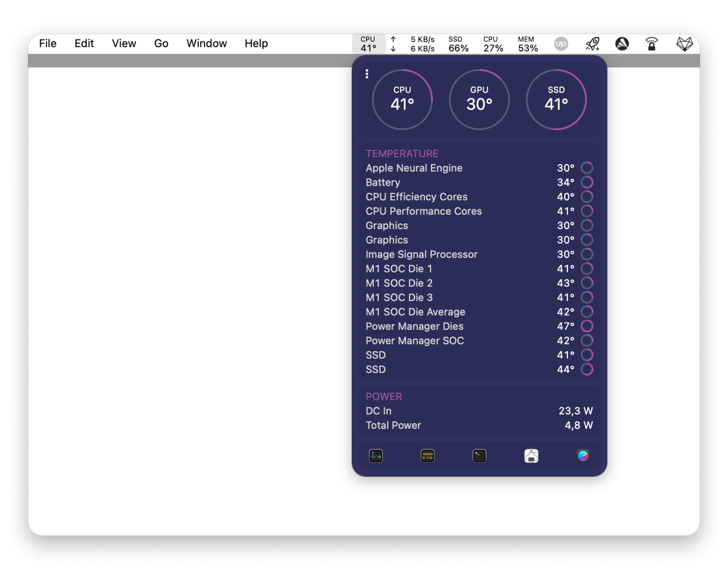This screenshot has width=728, height=574.
Task: Click the fox head menu bar icon
Action: 684,44
